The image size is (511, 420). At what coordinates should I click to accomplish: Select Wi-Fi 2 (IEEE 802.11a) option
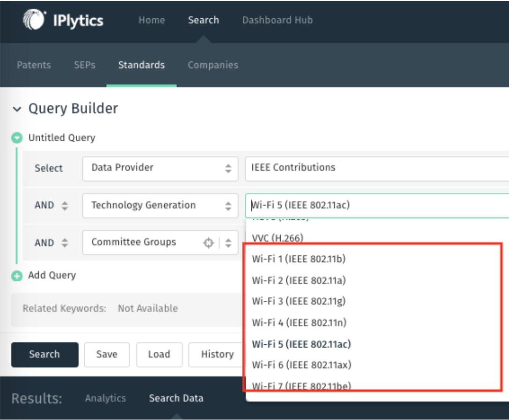pos(299,280)
